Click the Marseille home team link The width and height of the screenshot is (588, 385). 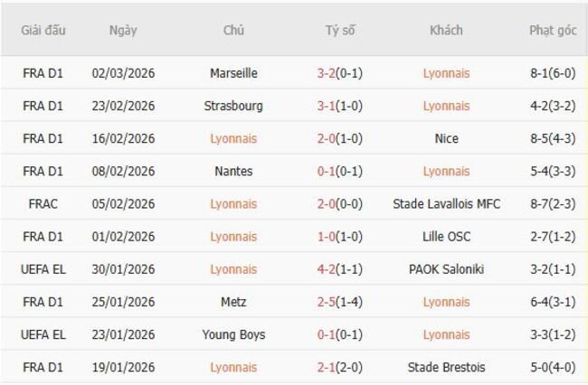233,73
